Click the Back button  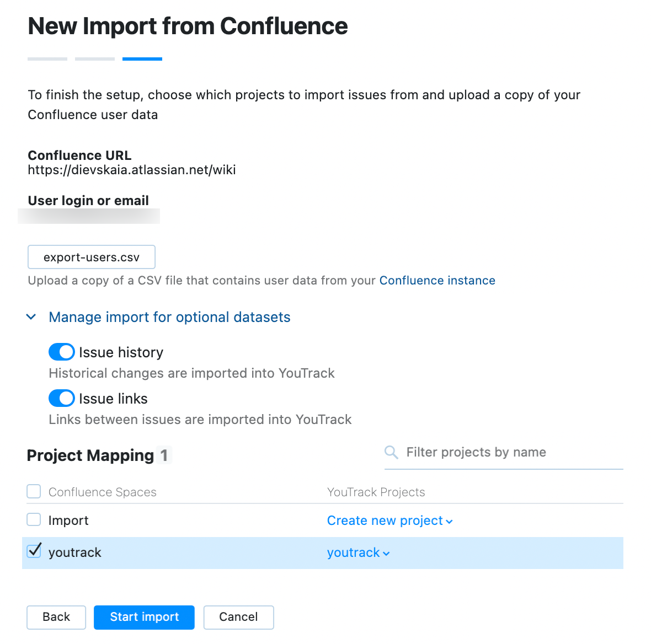coord(56,617)
